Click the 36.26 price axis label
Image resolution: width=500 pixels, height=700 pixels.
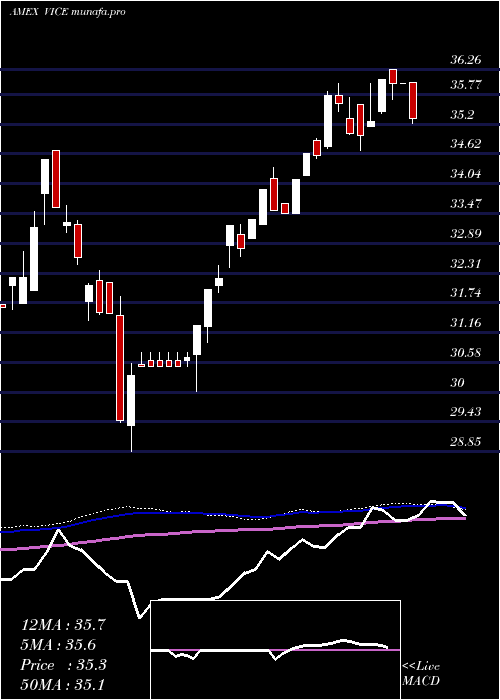(x=466, y=59)
